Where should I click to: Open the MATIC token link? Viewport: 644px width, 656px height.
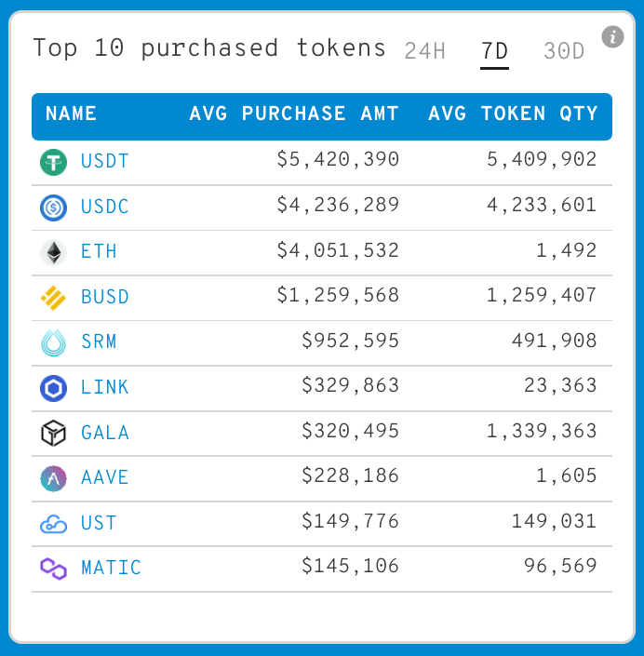[111, 568]
